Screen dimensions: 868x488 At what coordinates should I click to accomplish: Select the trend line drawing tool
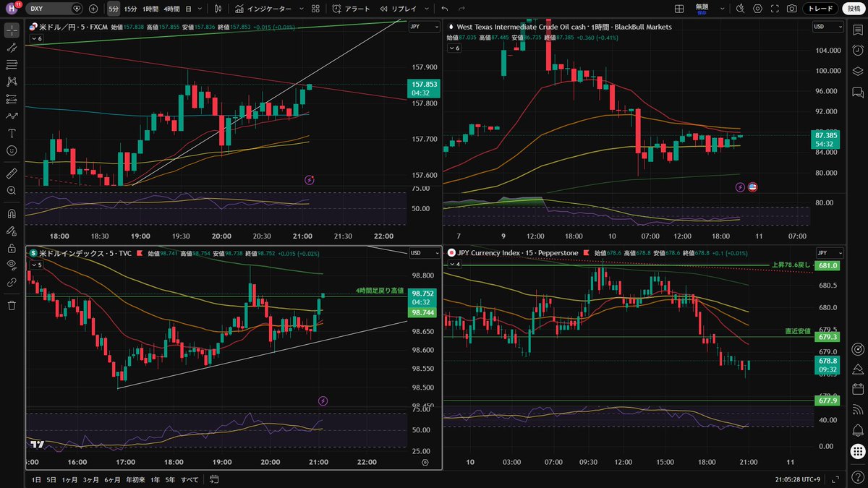pyautogui.click(x=12, y=48)
